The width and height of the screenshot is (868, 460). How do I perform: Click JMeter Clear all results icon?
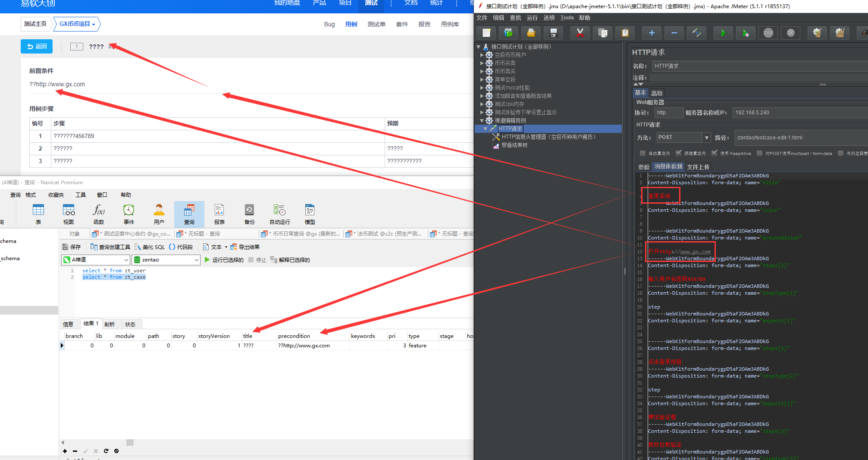tap(839, 33)
